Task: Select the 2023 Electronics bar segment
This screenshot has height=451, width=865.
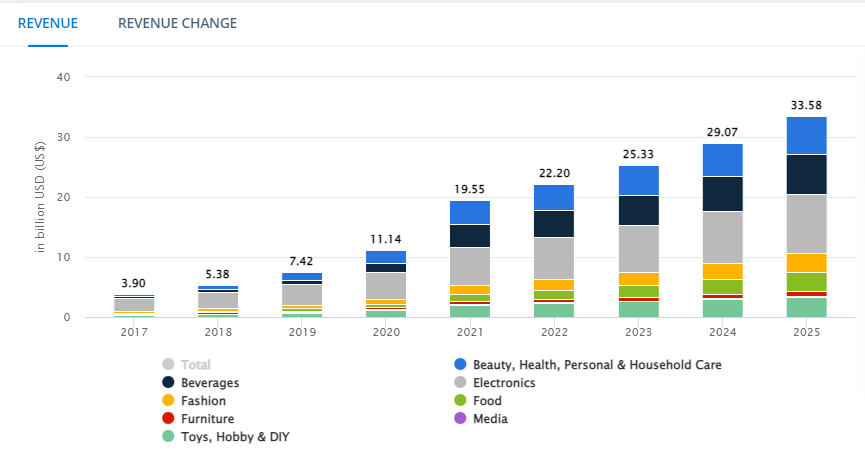Action: [639, 249]
